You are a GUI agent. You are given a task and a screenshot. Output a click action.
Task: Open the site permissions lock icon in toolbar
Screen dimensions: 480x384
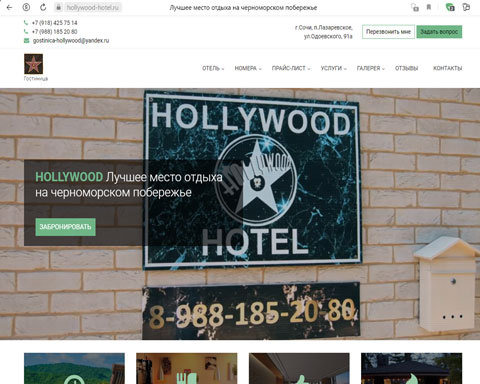[415, 7]
